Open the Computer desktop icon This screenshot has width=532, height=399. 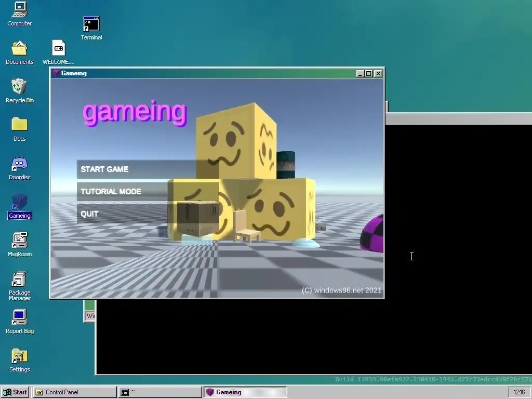pos(19,14)
